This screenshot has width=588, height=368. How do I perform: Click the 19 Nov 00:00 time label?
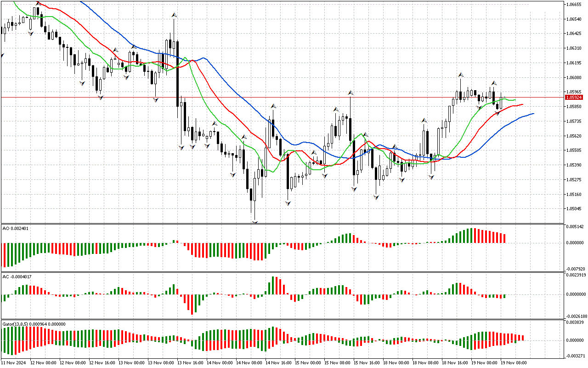(484, 363)
